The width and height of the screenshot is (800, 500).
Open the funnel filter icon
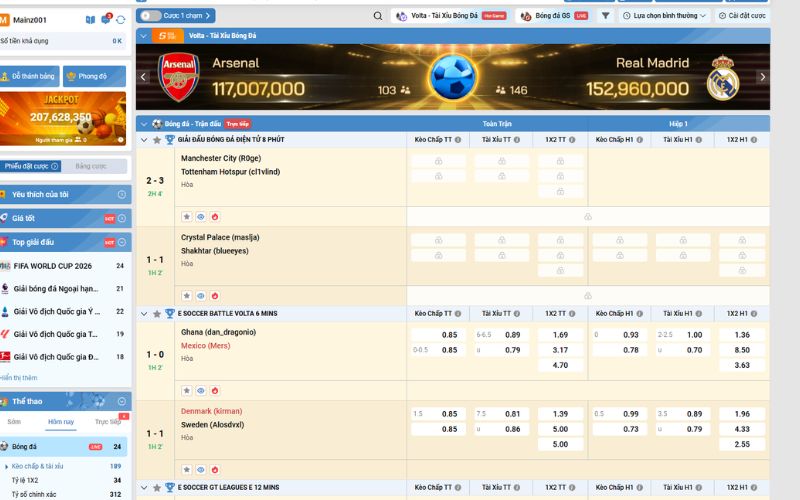click(x=605, y=16)
